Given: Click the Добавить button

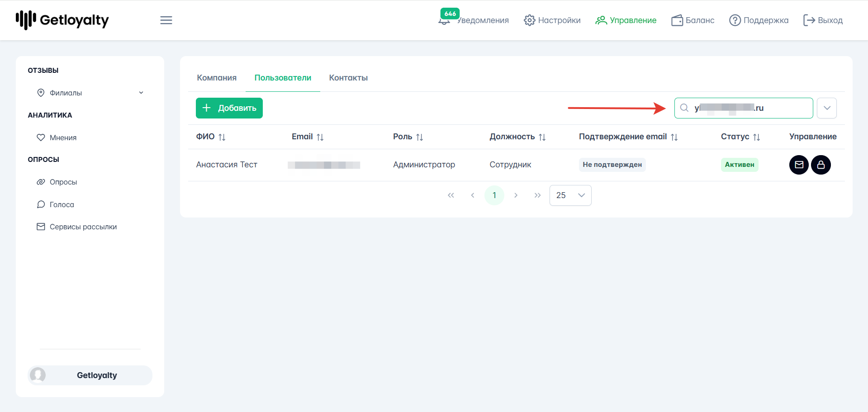Looking at the screenshot, I should click(x=229, y=108).
